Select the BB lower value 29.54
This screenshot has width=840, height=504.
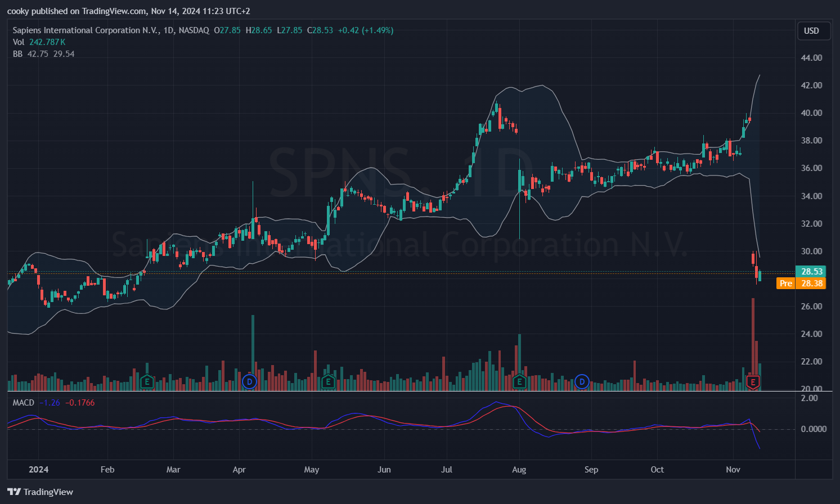64,54
